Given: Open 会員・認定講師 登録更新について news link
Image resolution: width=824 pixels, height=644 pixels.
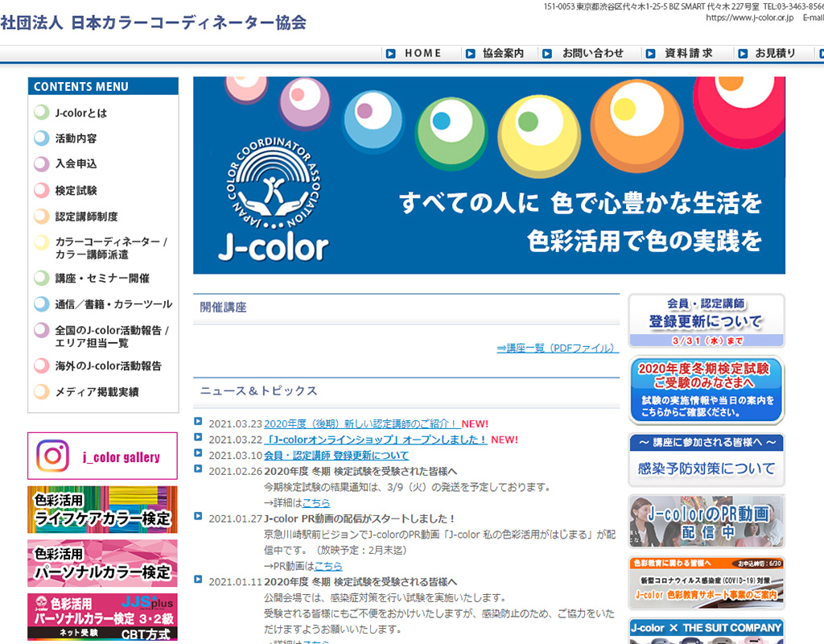Looking at the screenshot, I should pos(336,456).
